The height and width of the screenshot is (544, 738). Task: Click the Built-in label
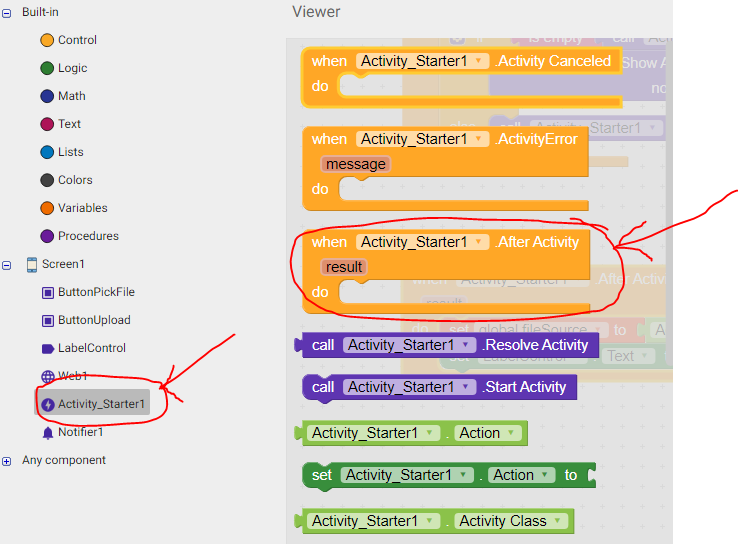40,12
